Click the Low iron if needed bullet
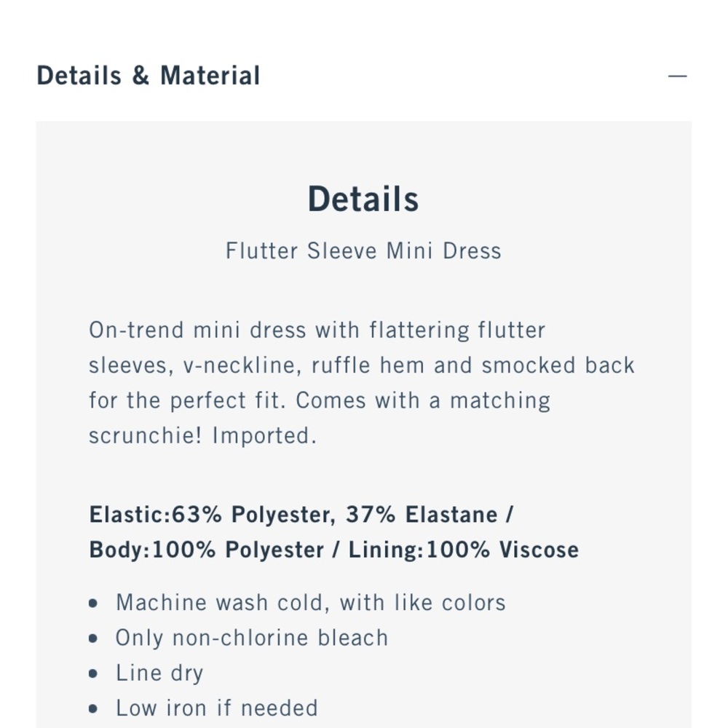The image size is (728, 728). click(216, 708)
